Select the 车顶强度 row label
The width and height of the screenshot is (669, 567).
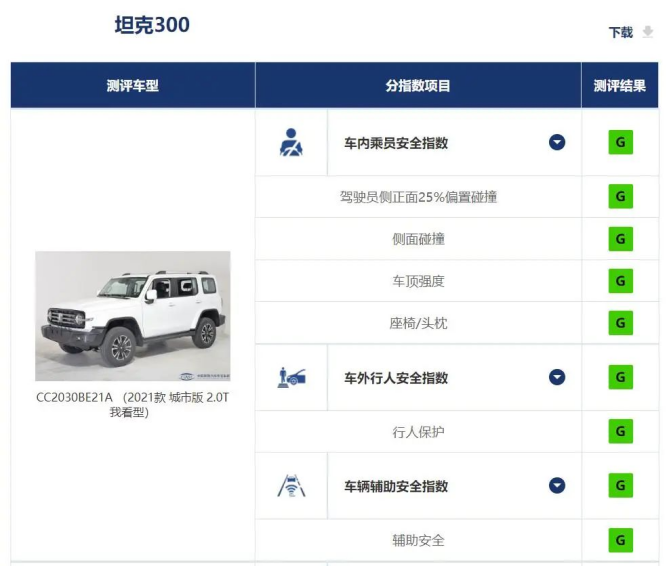tap(418, 281)
